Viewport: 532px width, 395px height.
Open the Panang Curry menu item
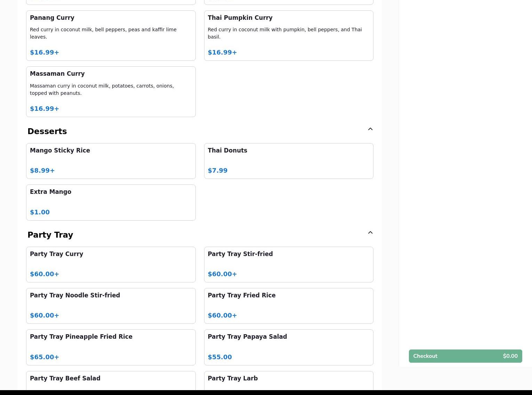point(111,35)
